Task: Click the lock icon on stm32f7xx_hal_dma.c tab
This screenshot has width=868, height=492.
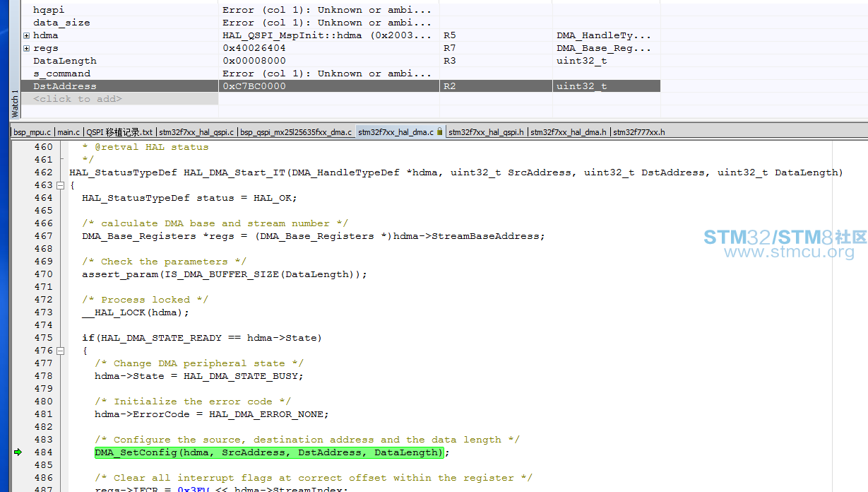Action: [x=440, y=131]
